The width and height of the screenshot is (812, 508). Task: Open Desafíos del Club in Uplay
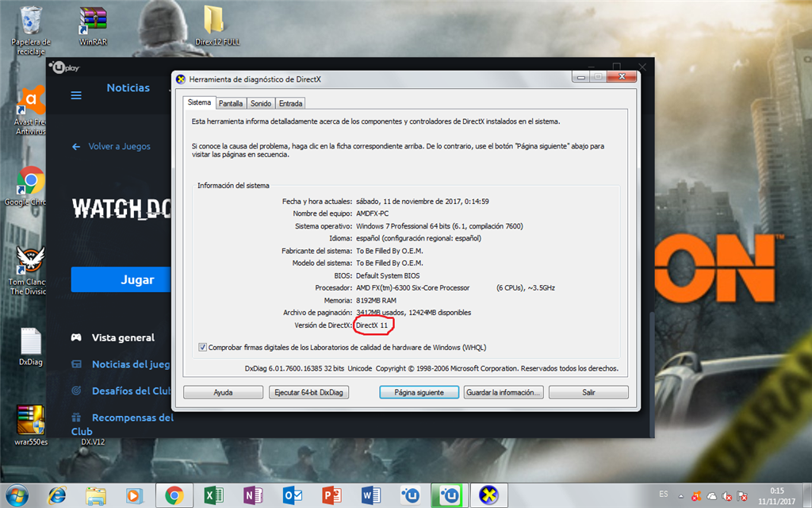point(121,391)
